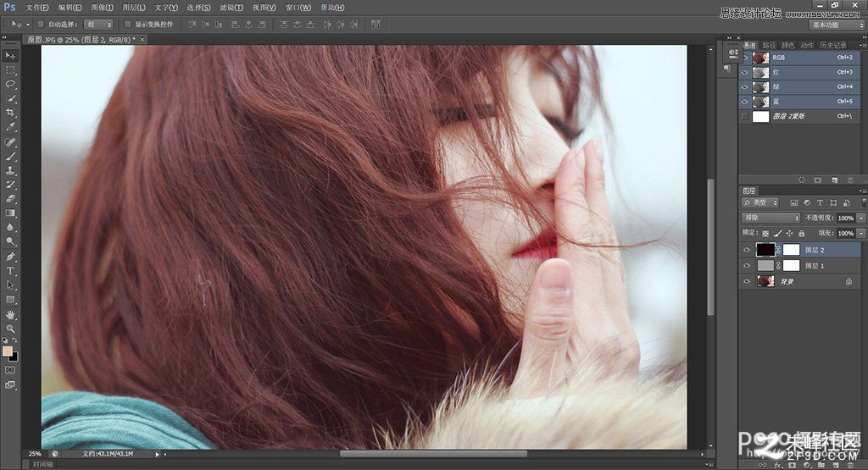
Task: Select the Gradient tool
Action: point(10,213)
